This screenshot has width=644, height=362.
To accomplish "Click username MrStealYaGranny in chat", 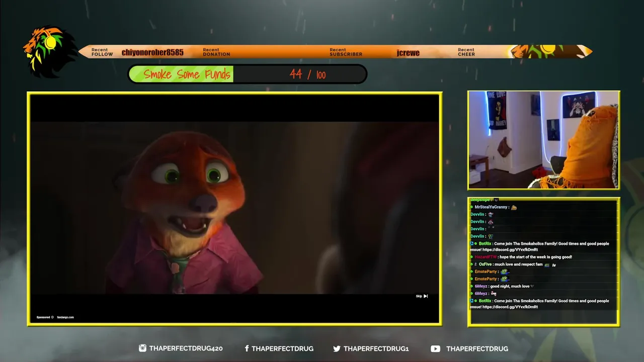I will point(491,207).
